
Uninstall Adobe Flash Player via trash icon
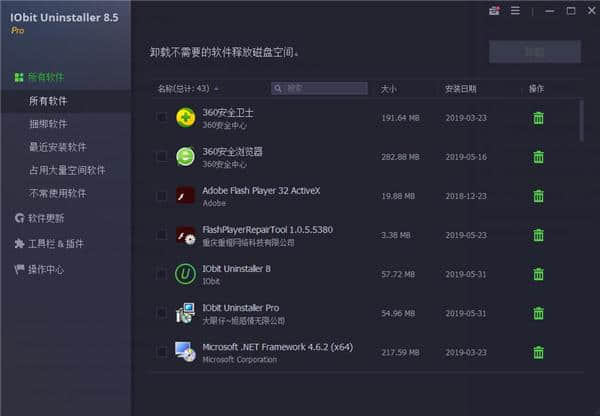click(538, 196)
